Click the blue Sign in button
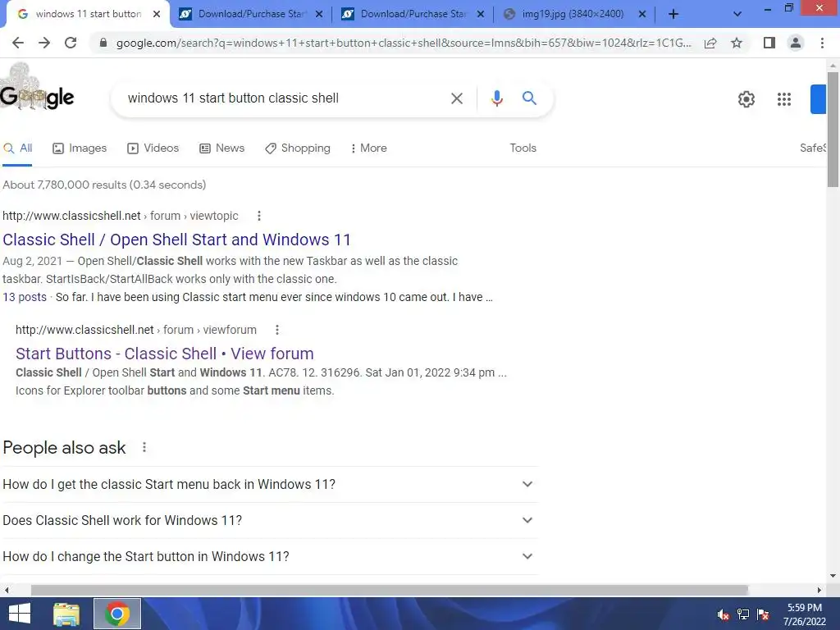The width and height of the screenshot is (840, 630). [818, 99]
